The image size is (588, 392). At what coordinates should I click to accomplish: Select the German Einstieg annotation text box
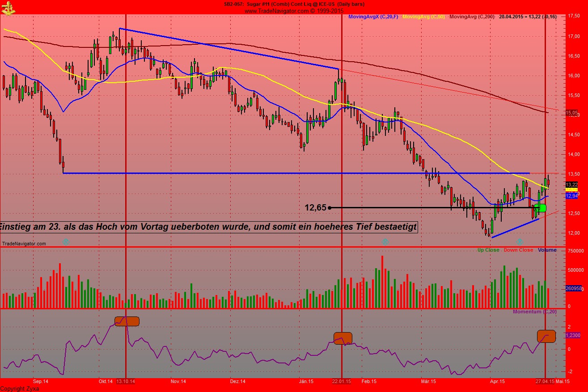pos(209,227)
